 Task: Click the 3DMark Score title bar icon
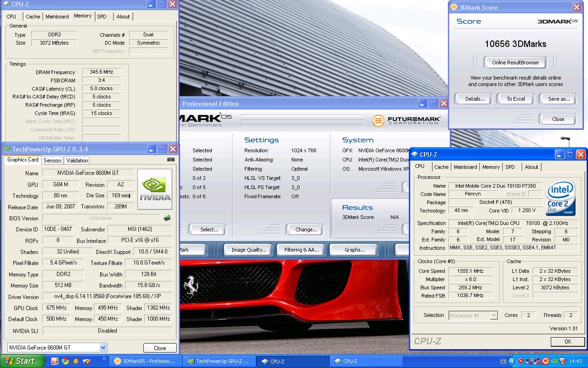click(454, 7)
